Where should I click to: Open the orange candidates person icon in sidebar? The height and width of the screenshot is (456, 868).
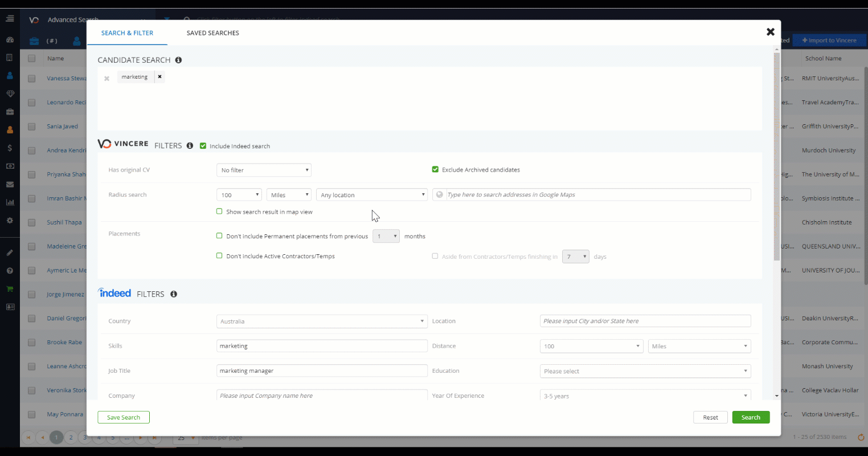click(10, 130)
